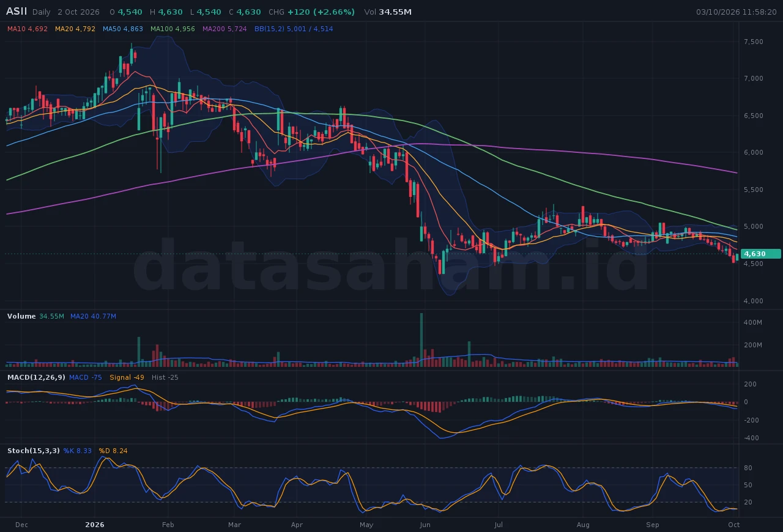The image size is (783, 532).
Task: Select the MA20 4,792 legend
Action: pyautogui.click(x=75, y=29)
